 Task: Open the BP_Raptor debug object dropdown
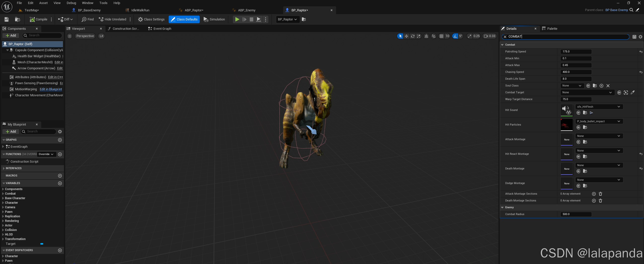click(x=288, y=19)
